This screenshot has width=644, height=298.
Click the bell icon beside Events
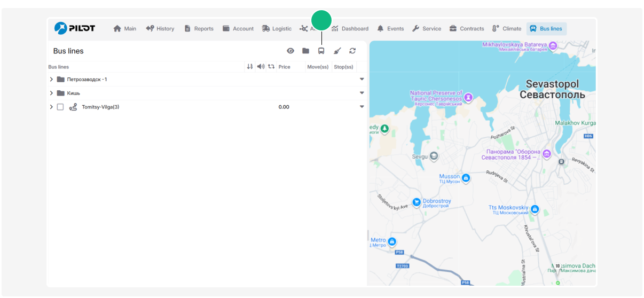pos(380,29)
